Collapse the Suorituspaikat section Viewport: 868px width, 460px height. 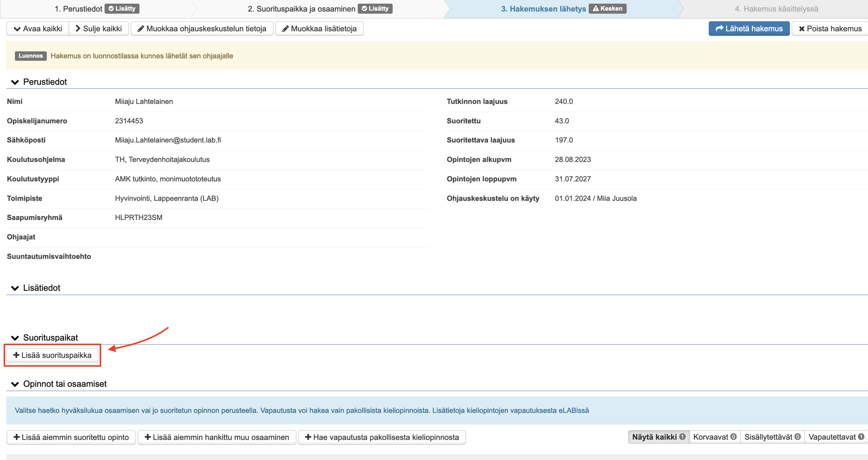coord(15,338)
